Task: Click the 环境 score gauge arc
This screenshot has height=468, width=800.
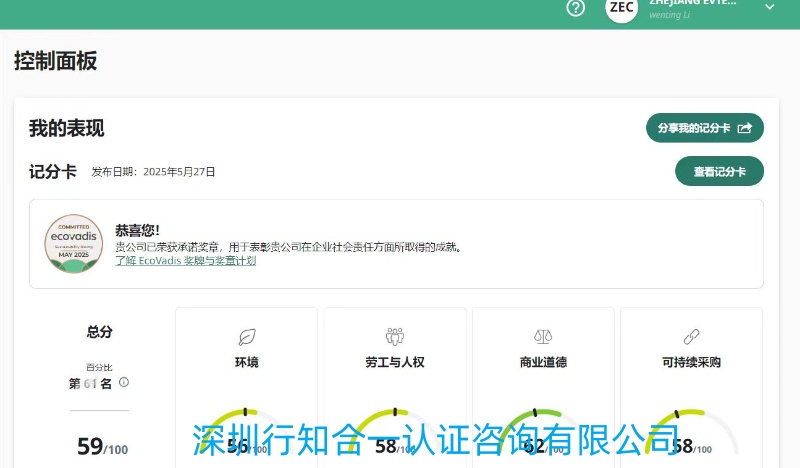Action: pyautogui.click(x=246, y=431)
